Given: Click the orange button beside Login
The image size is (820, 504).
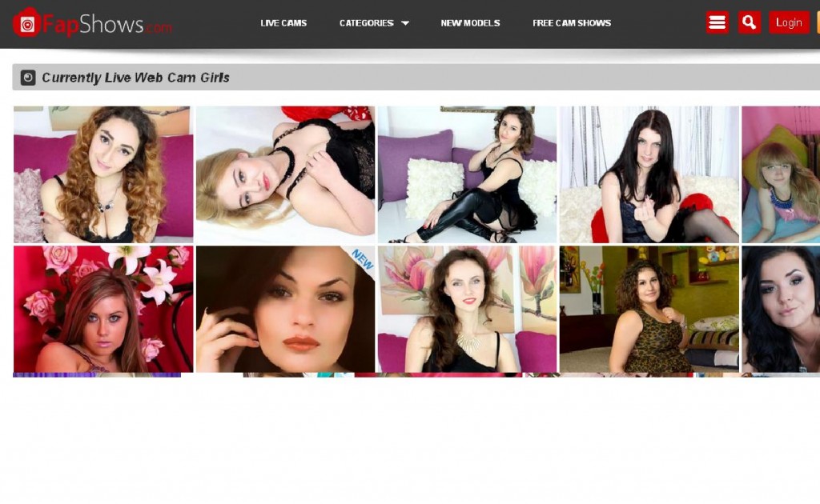Looking at the screenshot, I should click(x=818, y=22).
